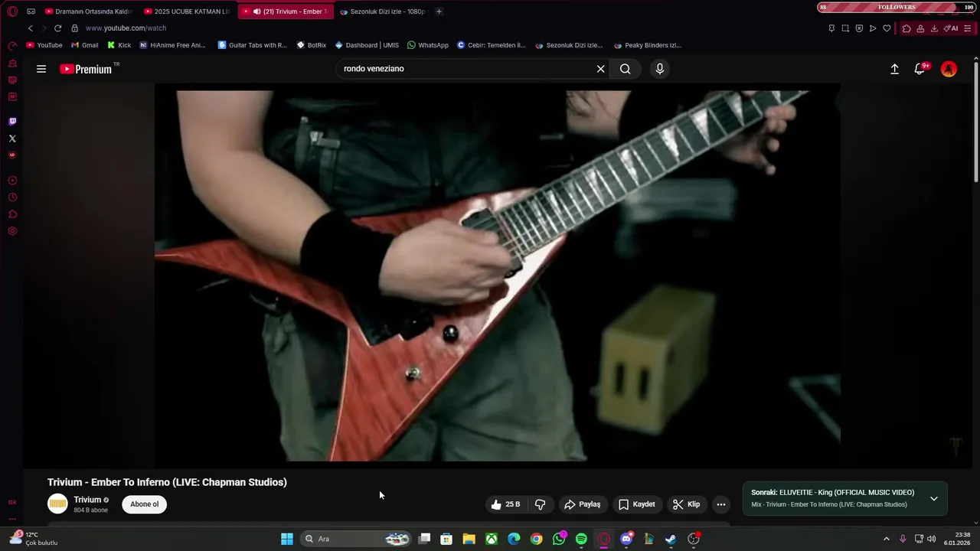Click the taskbar Ara search box

(356, 539)
